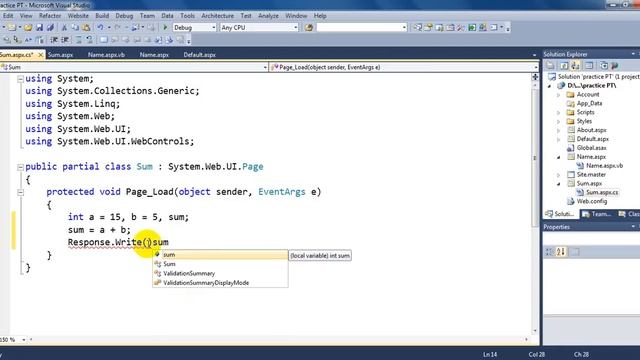Collapse the public partial class Sum block

point(20,167)
